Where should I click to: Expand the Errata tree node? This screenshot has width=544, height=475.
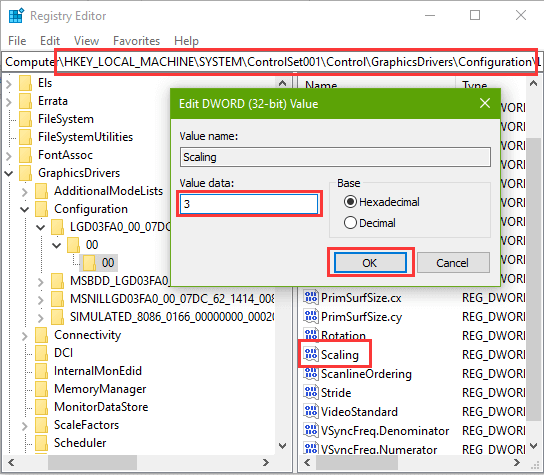[x=9, y=102]
